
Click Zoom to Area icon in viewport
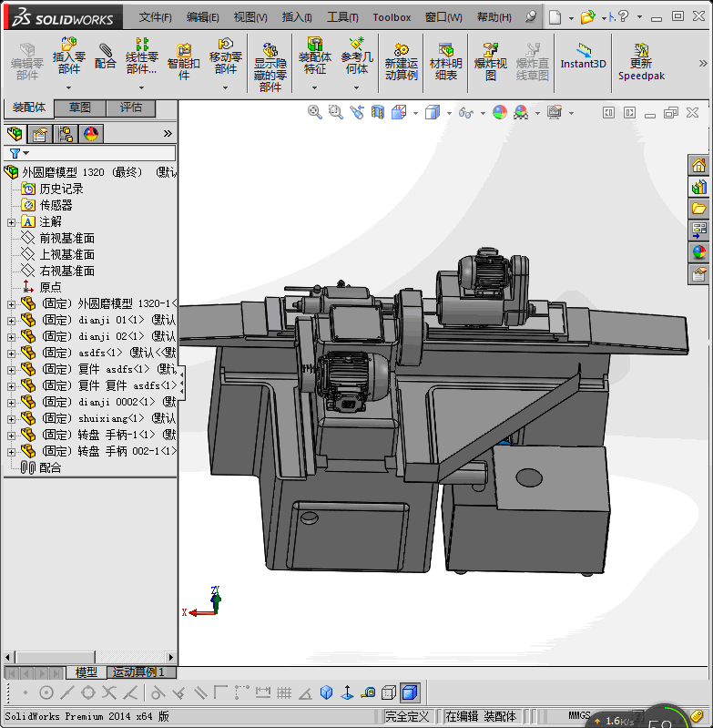(x=335, y=112)
